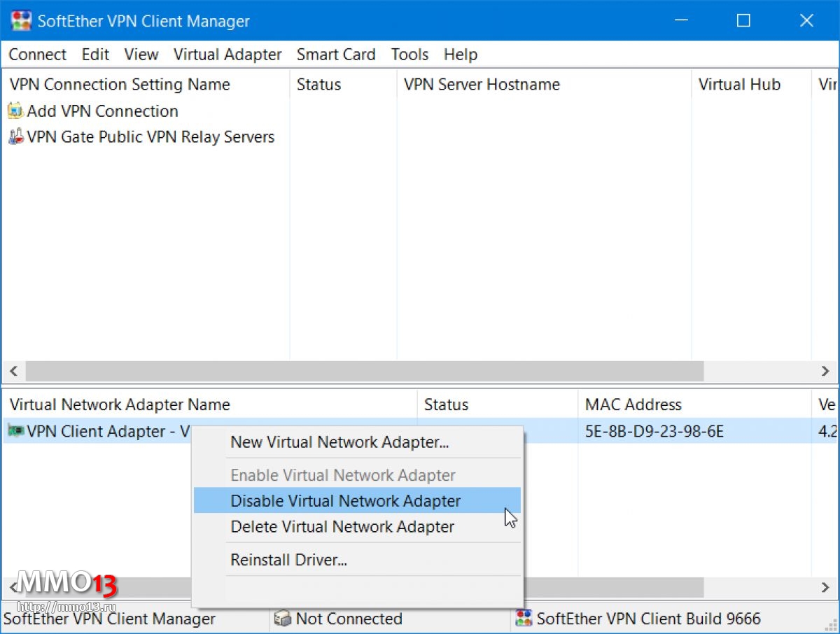Click the VPN Gate Public Relay Servers icon
Image resolution: width=840 pixels, height=634 pixels.
15,136
